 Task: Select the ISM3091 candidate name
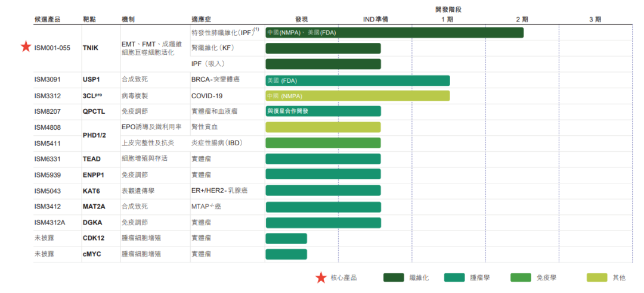pos(48,79)
